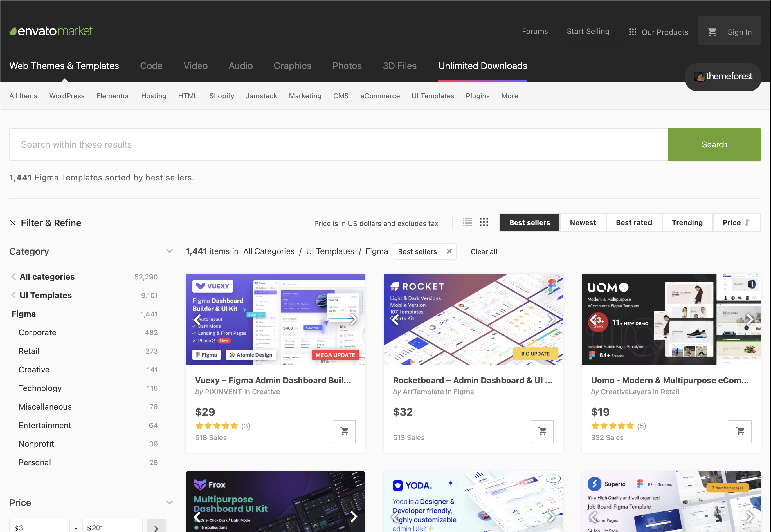The width and height of the screenshot is (771, 532).
Task: Show next image on Vuexy thumbnail
Action: pos(354,319)
